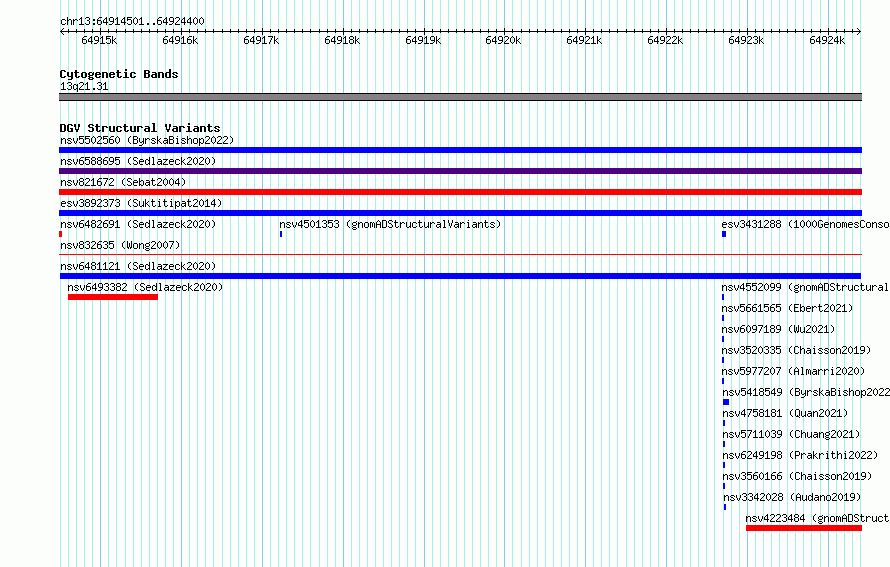Viewport: 890px width, 567px height.
Task: Click nsv5977207 (Almarri2020) label
Action: [794, 371]
